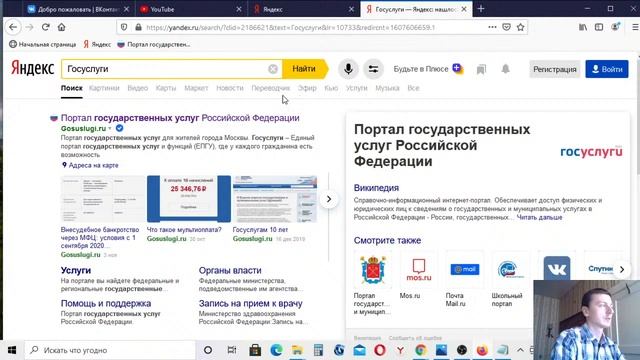Switch to the ВКонтакте browser tab
The width and height of the screenshot is (640, 360).
tap(78, 9)
